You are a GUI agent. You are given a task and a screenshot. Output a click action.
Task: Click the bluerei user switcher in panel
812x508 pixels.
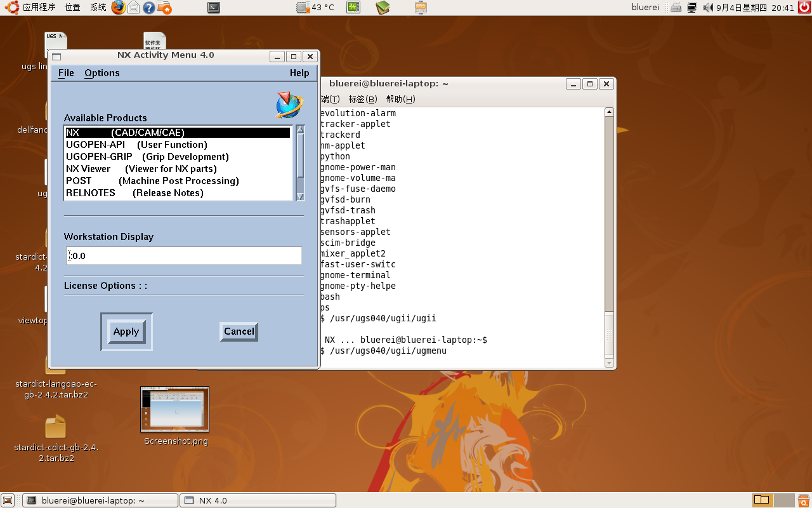tap(645, 8)
